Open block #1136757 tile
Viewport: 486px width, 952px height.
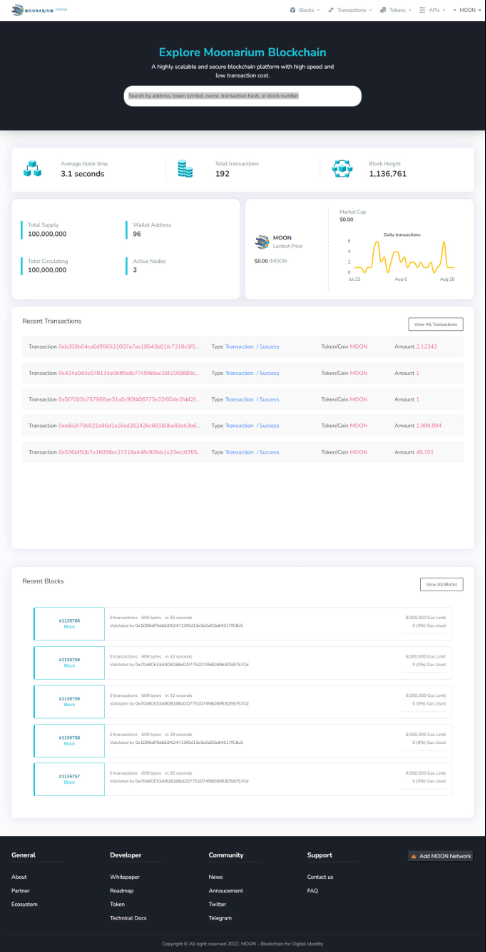69,779
